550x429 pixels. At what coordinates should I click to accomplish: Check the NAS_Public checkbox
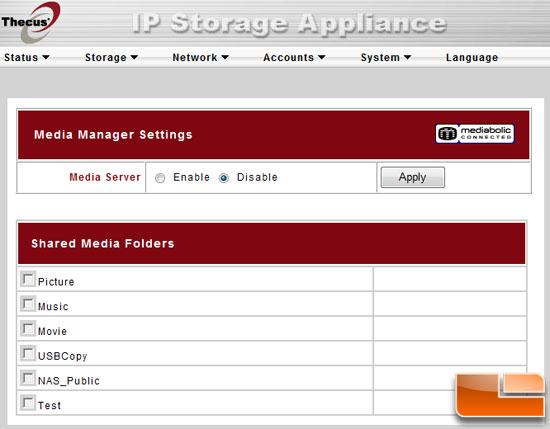pyautogui.click(x=28, y=378)
